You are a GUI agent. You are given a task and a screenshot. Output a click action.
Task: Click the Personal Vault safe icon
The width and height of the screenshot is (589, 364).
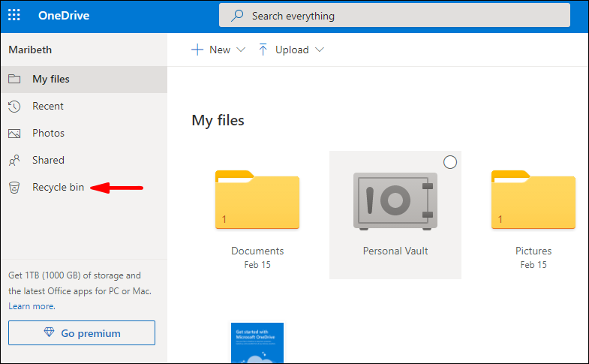point(395,201)
